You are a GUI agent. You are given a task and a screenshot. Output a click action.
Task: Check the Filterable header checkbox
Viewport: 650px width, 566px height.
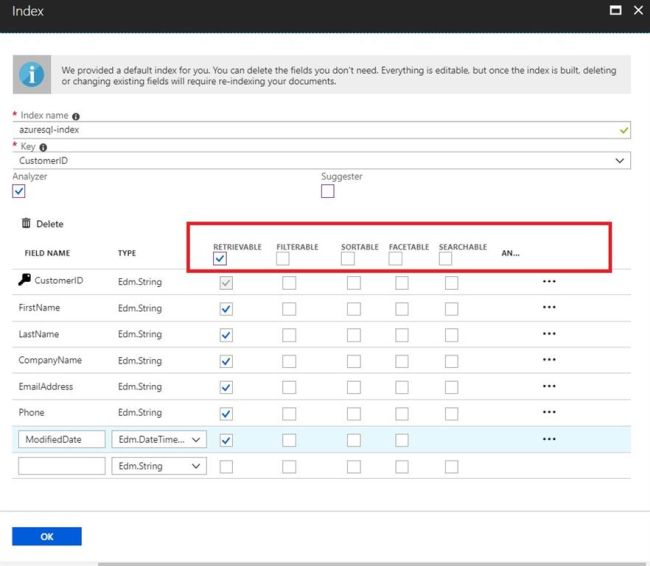coord(283,259)
